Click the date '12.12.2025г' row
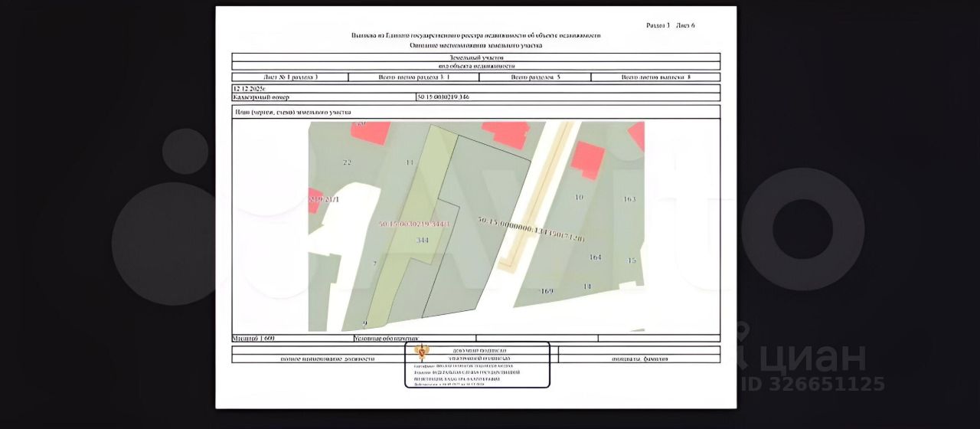The height and width of the screenshot is (429, 980). tap(476, 89)
